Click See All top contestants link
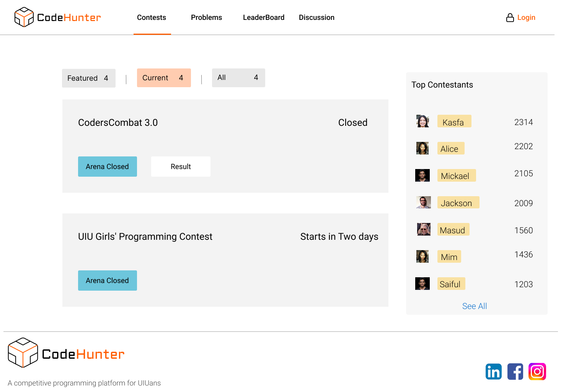This screenshot has width=566, height=392. coord(474,306)
